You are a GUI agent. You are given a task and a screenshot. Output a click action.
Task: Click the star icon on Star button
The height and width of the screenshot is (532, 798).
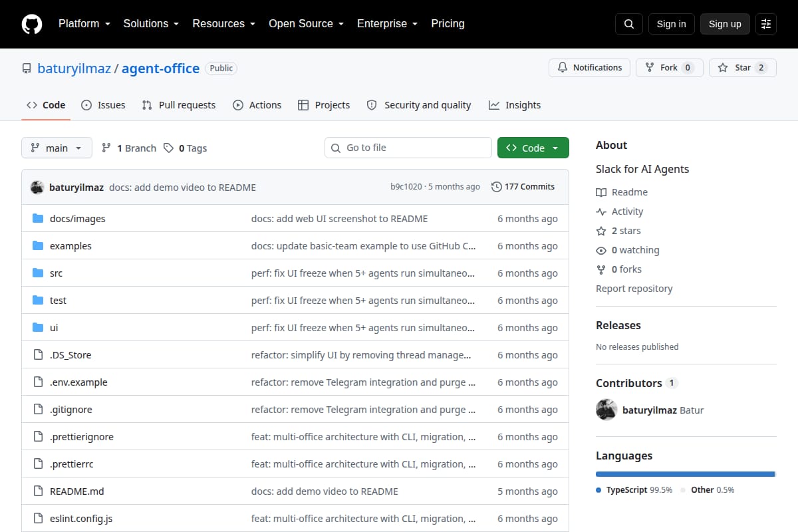tap(723, 68)
